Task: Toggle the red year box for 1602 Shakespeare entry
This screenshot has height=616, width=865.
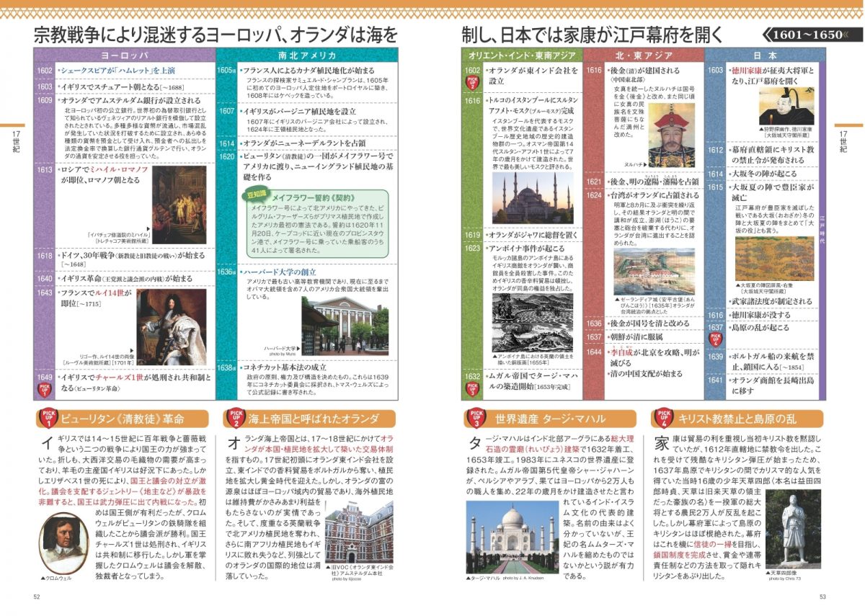Action: 45,71
